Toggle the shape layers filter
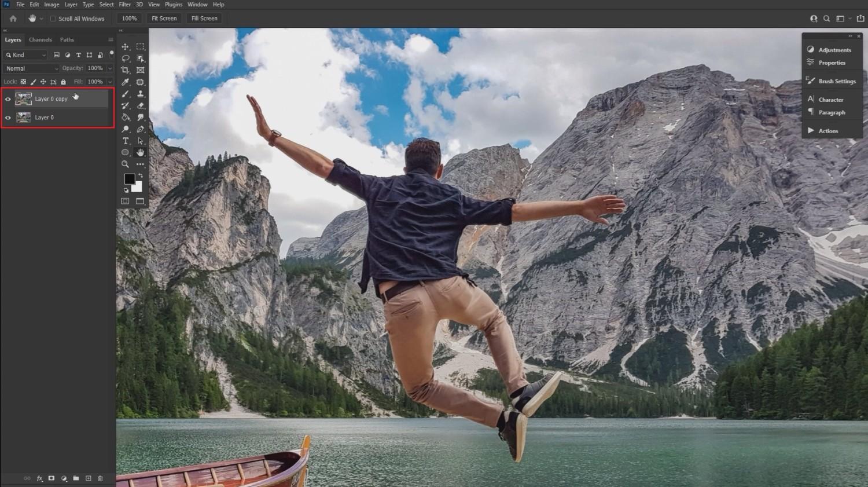The image size is (868, 487). coord(89,55)
